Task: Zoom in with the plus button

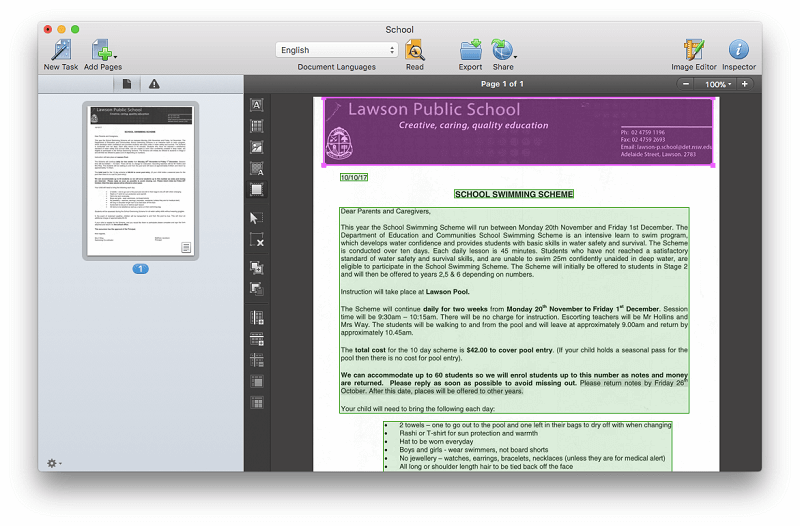Action: [744, 84]
